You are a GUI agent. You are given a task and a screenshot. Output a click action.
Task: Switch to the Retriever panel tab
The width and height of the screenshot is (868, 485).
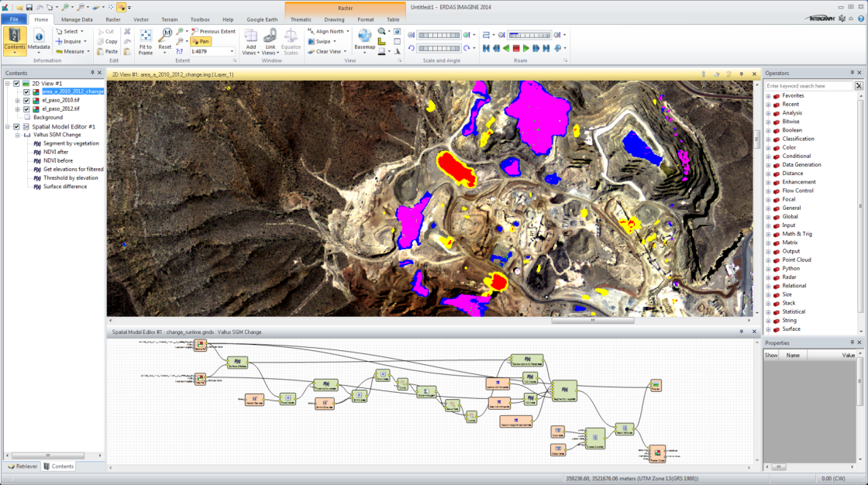click(22, 466)
